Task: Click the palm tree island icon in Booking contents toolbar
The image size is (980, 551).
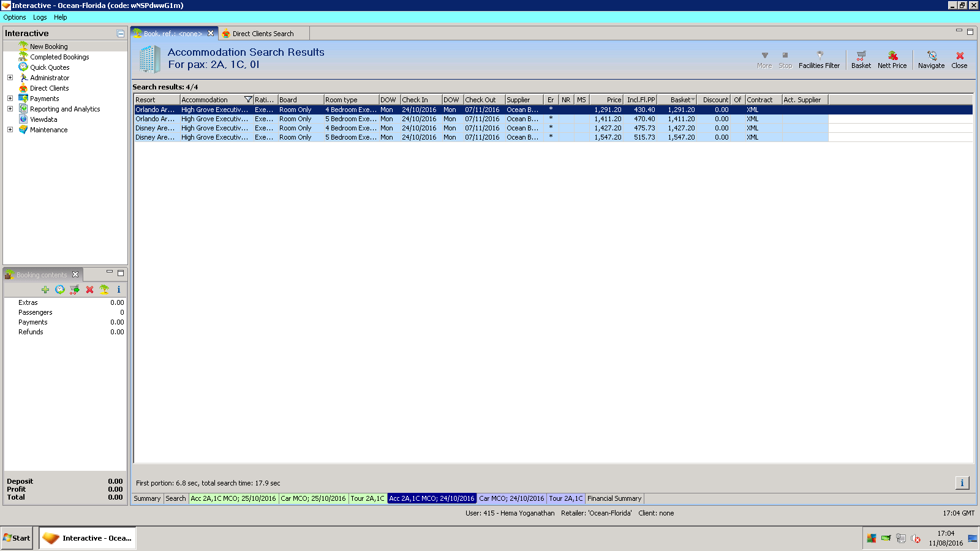Action: tap(104, 290)
